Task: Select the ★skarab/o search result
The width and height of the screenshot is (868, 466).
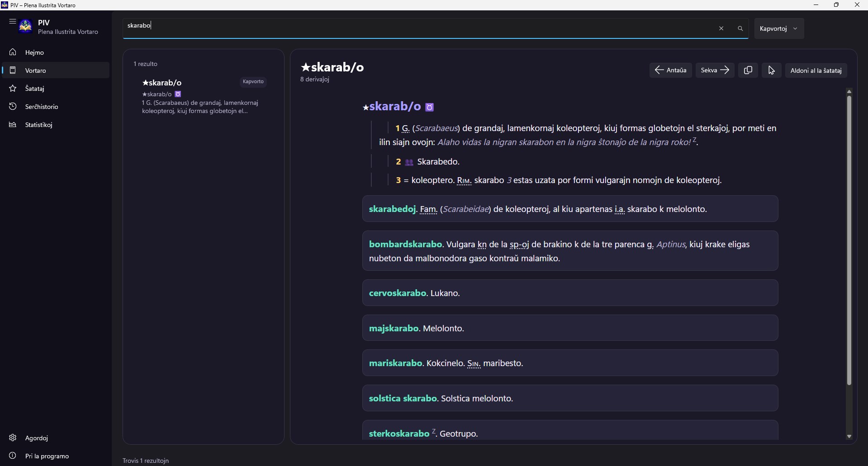Action: [204, 97]
